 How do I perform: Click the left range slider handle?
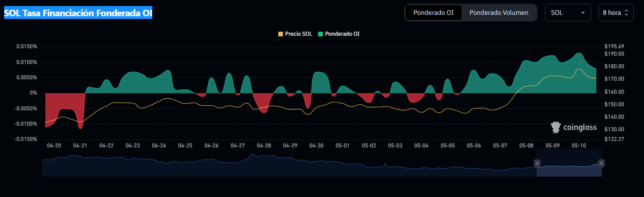point(537,163)
